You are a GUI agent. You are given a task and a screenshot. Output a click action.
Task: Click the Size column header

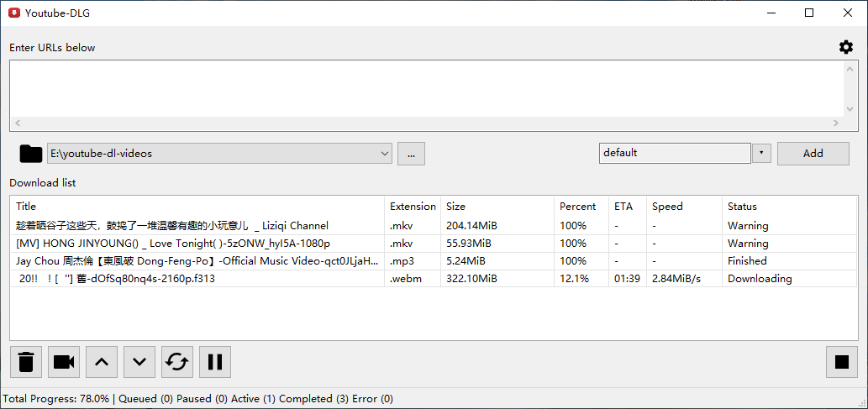click(x=456, y=206)
